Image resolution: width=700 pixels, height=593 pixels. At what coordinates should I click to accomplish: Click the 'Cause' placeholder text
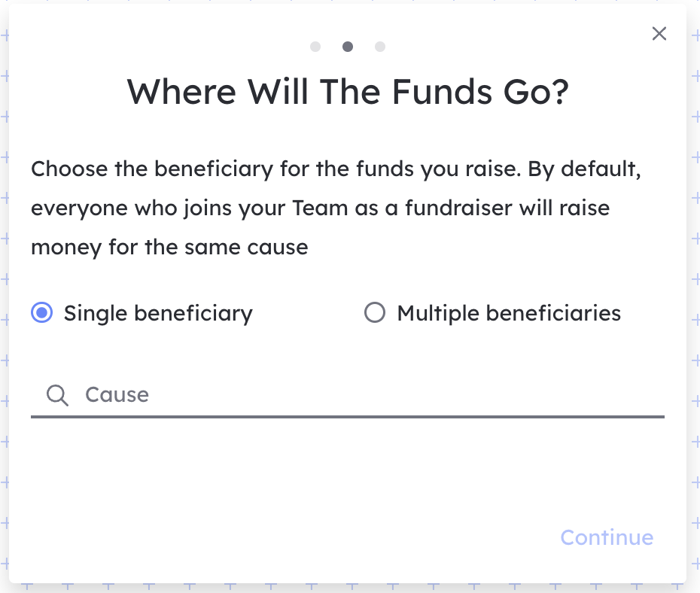point(117,395)
